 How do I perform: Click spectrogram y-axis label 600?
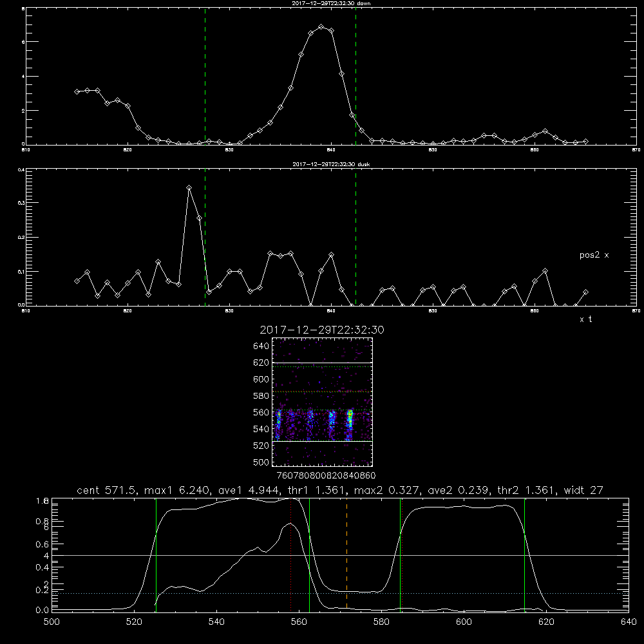261,379
